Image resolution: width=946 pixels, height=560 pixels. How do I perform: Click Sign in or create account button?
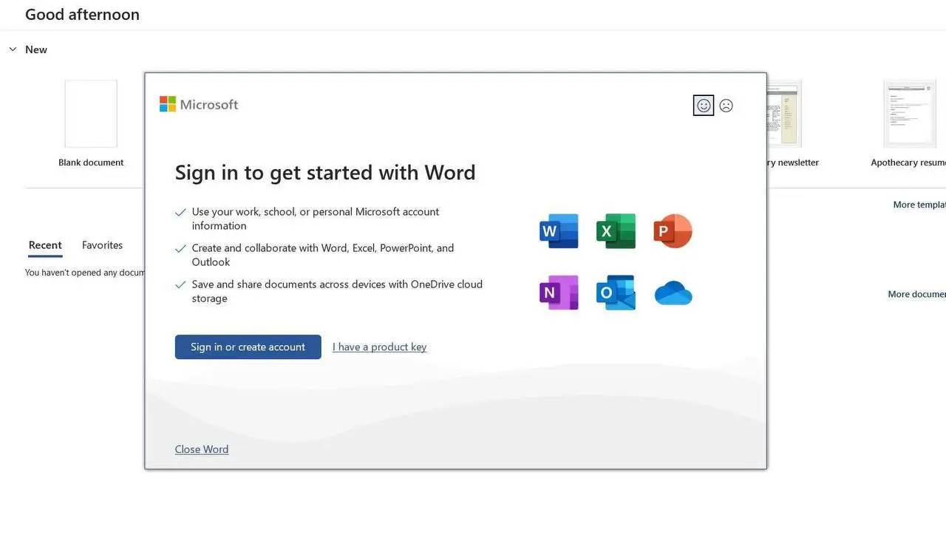tap(248, 347)
